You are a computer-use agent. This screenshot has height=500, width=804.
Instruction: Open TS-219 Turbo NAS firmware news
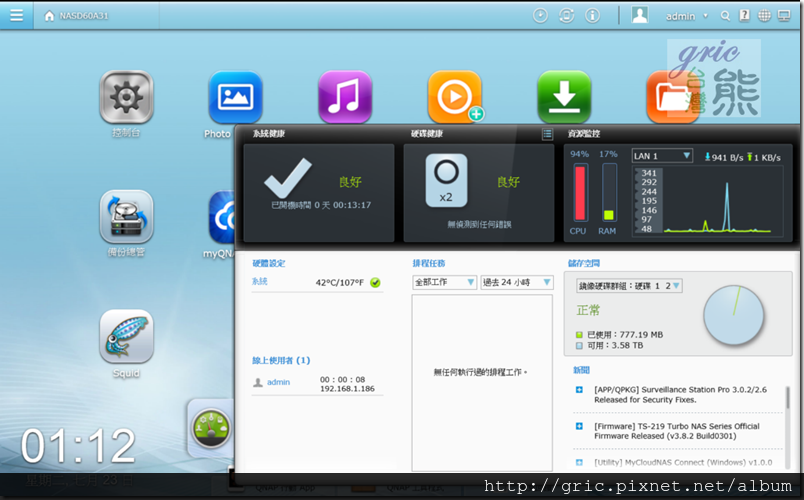(x=676, y=431)
